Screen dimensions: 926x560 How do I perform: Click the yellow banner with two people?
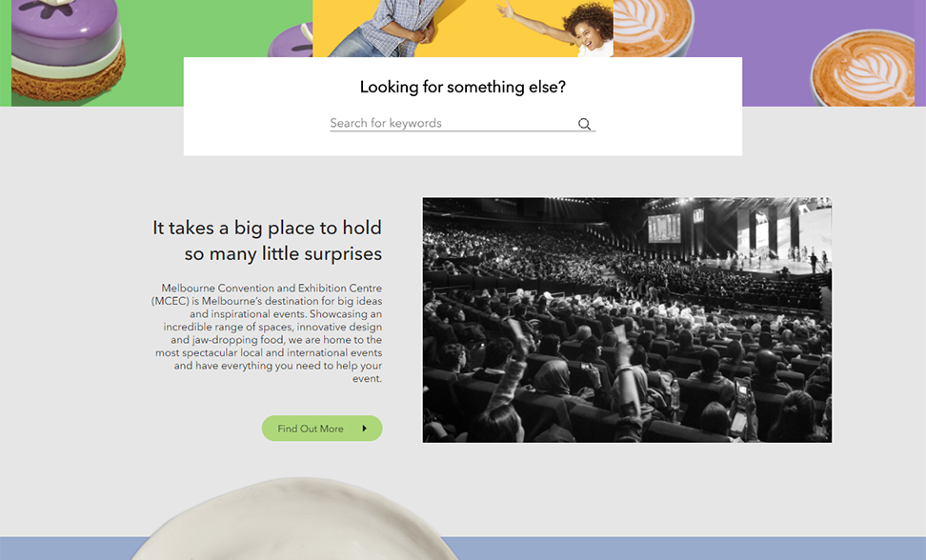pos(462,29)
